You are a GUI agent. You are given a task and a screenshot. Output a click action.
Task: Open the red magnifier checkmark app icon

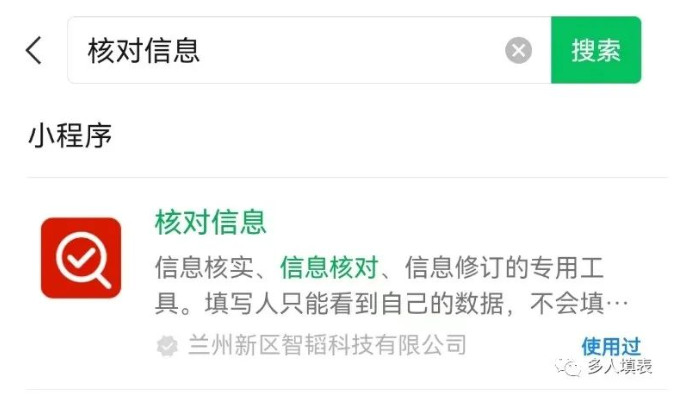pyautogui.click(x=81, y=258)
